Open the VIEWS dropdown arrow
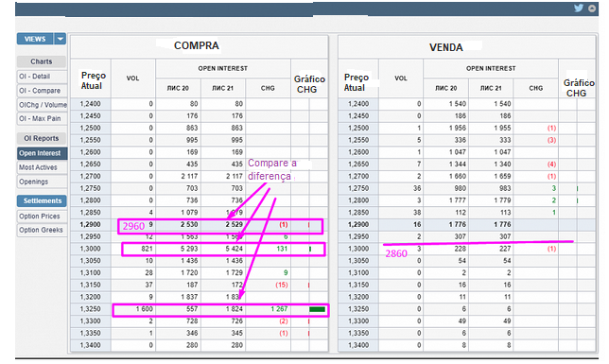Image resolution: width=609 pixels, height=364 pixels. coord(61,39)
